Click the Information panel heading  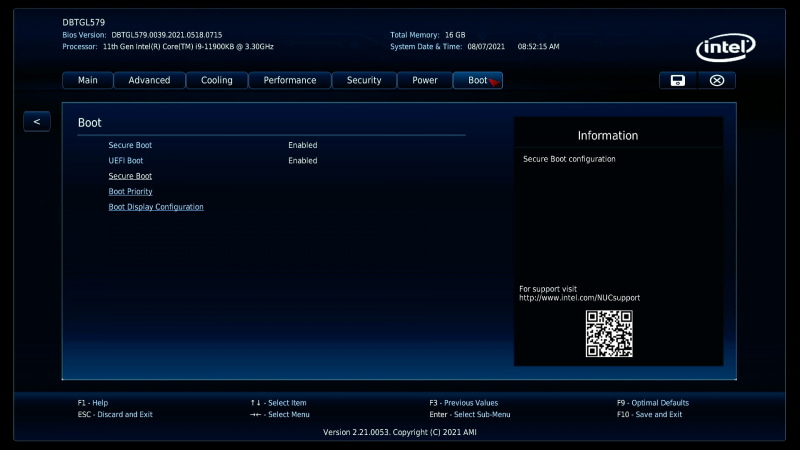click(x=608, y=136)
